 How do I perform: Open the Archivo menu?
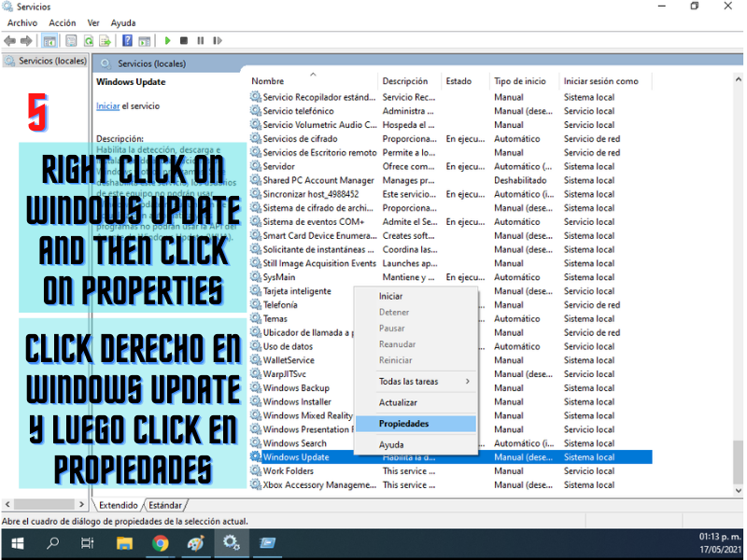(21, 22)
